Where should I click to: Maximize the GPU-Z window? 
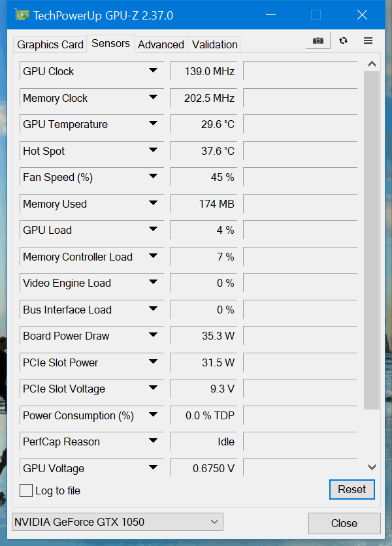316,15
